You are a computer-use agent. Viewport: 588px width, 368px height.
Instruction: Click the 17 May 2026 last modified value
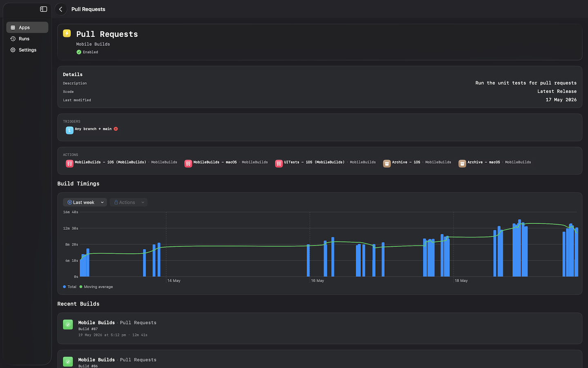pyautogui.click(x=561, y=100)
